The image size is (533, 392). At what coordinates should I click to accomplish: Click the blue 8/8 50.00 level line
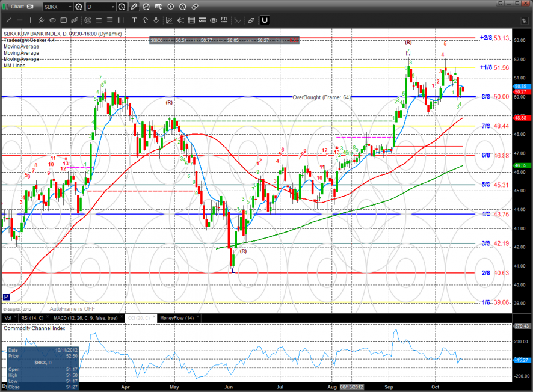pyautogui.click(x=180, y=97)
